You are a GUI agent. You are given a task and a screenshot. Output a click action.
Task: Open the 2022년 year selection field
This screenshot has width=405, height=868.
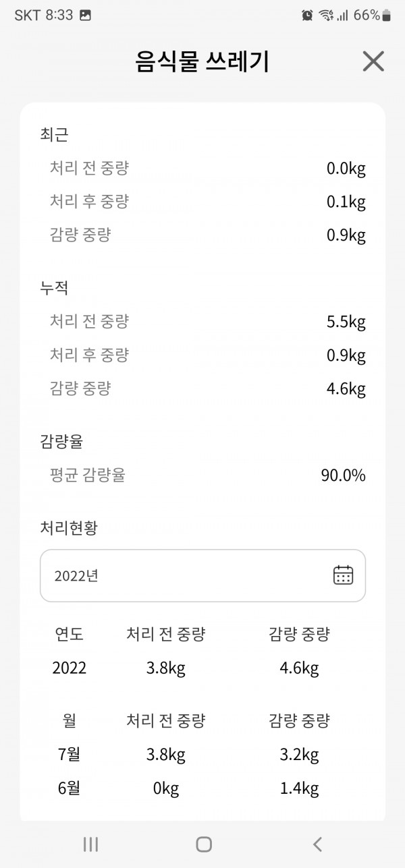tap(202, 575)
